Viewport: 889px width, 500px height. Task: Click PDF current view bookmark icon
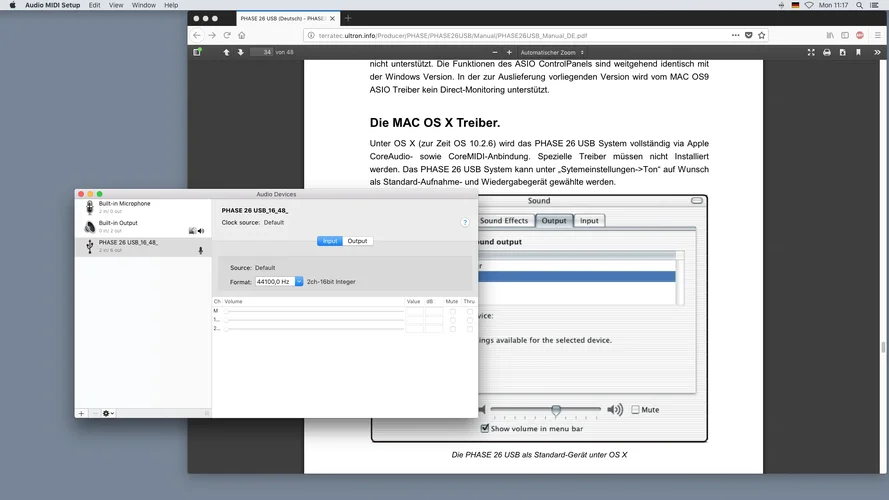[x=858, y=52]
